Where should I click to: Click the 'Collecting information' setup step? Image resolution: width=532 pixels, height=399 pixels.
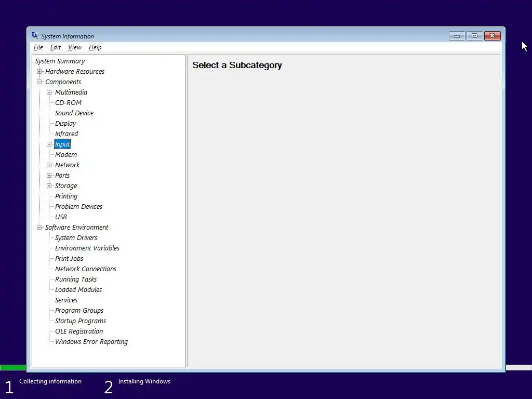pyautogui.click(x=50, y=381)
